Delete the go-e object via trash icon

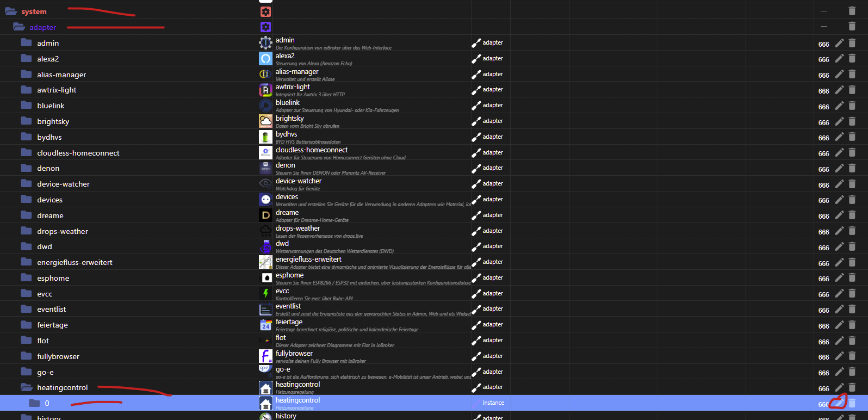click(x=852, y=372)
